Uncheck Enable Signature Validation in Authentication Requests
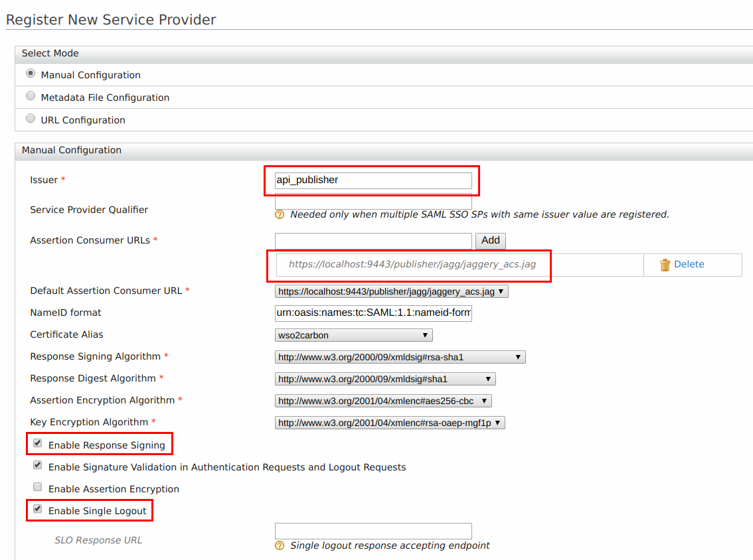 tap(37, 464)
